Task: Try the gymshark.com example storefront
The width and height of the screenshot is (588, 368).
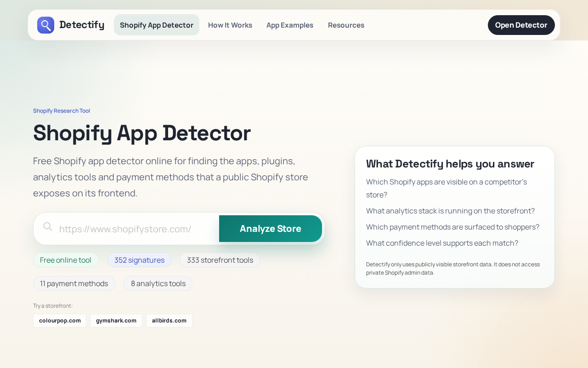Action: click(116, 321)
